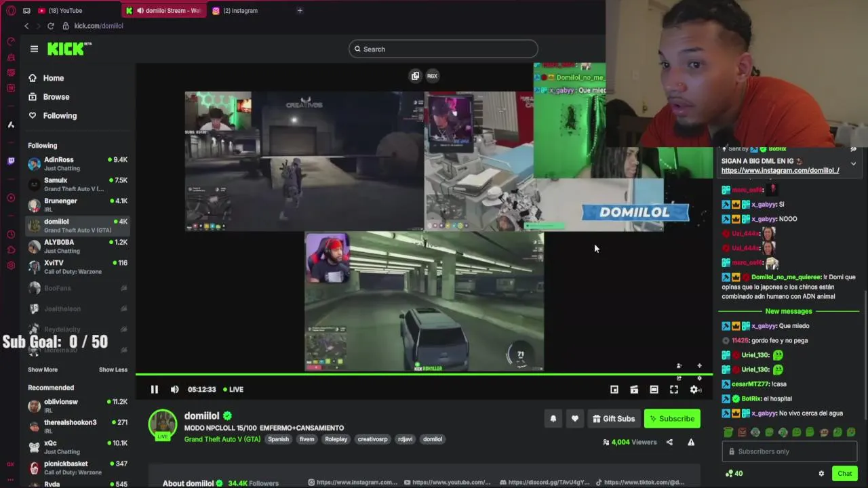868x488 pixels.
Task: Collapse list with Show Less
Action: point(113,370)
